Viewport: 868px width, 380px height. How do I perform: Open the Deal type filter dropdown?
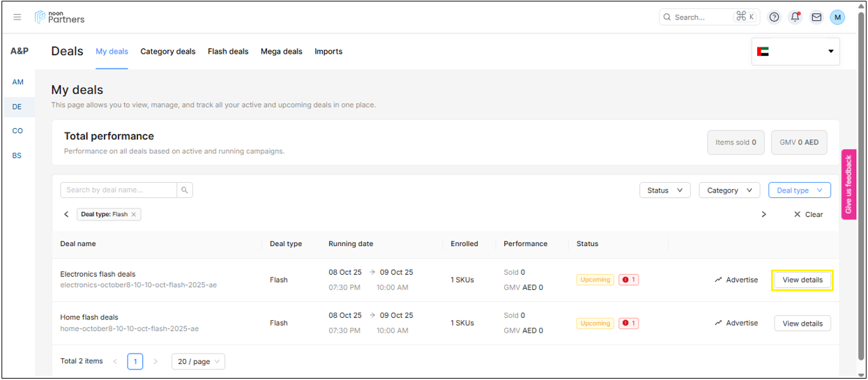pyautogui.click(x=799, y=190)
